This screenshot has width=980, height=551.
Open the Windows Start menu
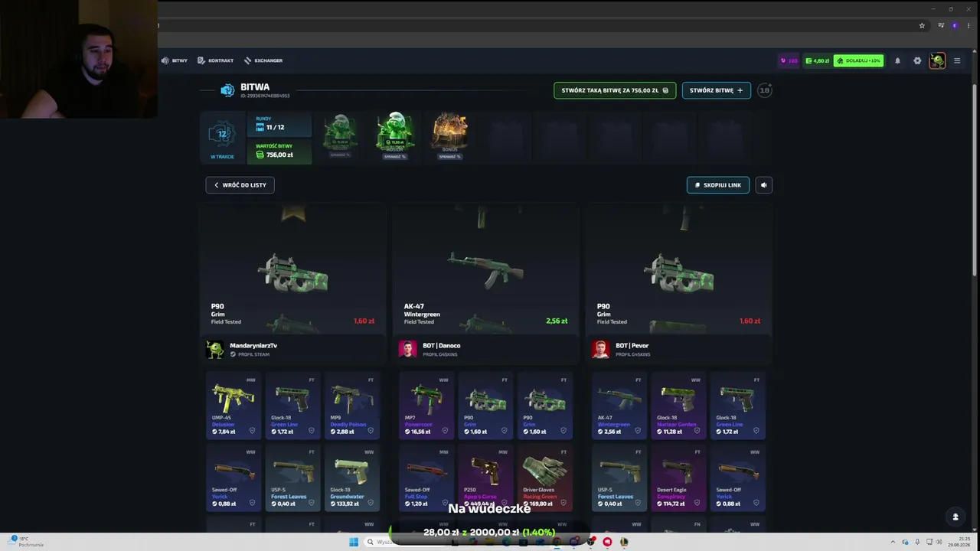pyautogui.click(x=354, y=542)
